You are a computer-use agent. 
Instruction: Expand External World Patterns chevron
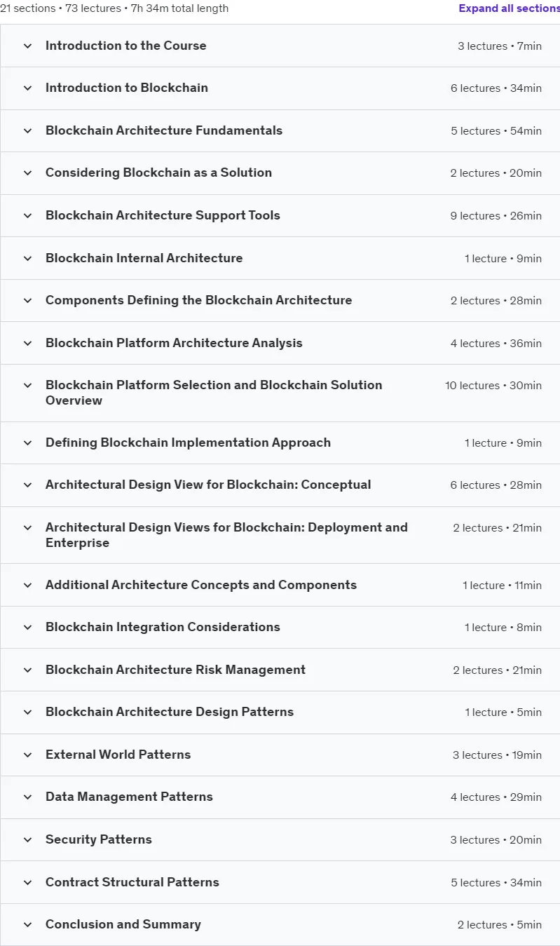tap(28, 755)
